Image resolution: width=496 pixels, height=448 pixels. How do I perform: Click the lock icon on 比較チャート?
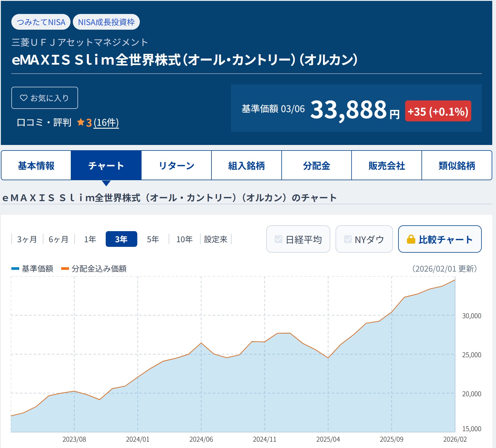pyautogui.click(x=411, y=239)
